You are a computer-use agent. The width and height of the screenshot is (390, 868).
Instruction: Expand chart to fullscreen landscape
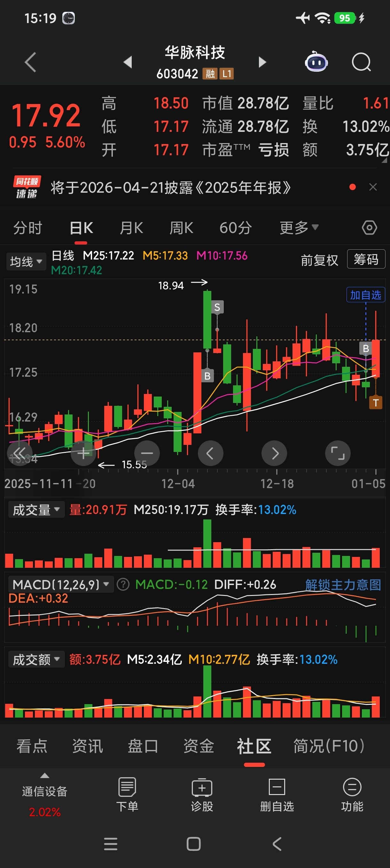click(x=338, y=453)
